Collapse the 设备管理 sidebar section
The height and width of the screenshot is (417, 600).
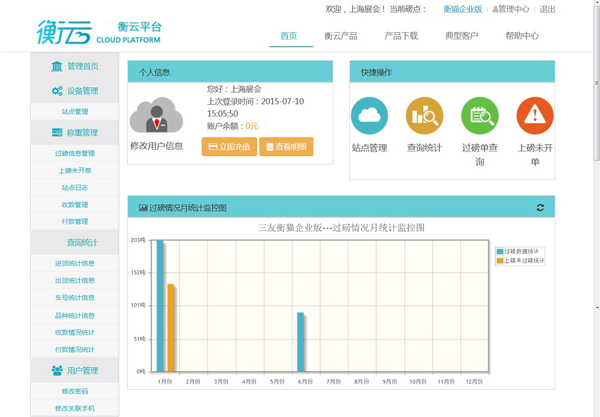(75, 91)
